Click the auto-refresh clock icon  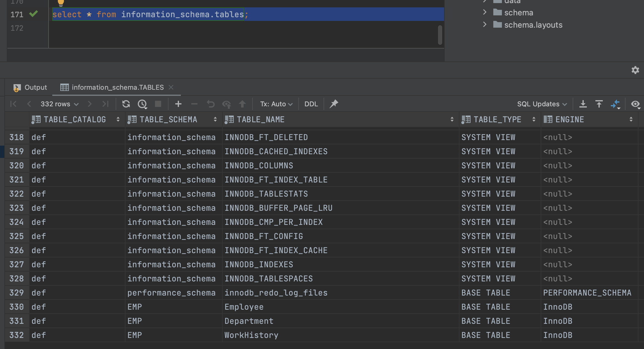(142, 104)
